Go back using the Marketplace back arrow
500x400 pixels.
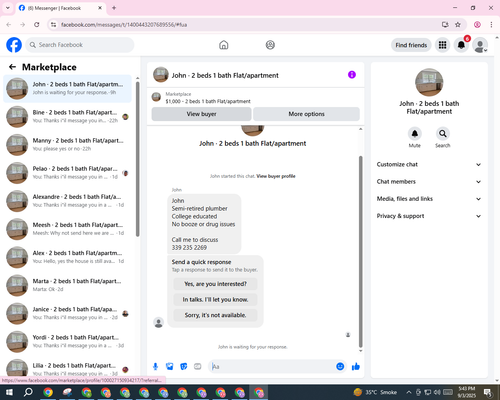(12, 67)
